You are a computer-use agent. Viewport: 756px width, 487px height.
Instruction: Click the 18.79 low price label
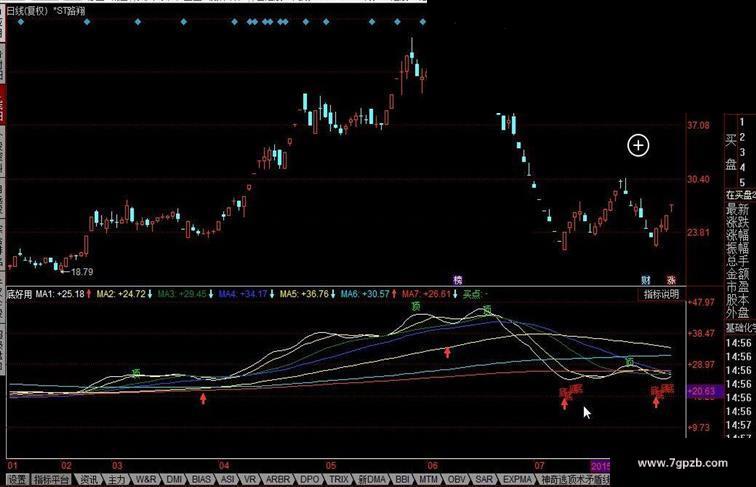pos(82,272)
